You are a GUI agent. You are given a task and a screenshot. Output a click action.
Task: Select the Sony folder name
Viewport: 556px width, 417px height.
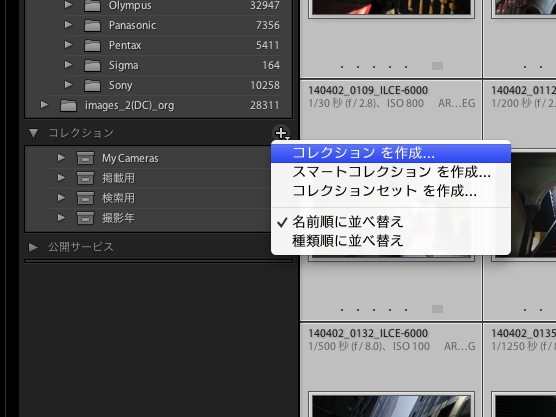pyautogui.click(x=121, y=85)
